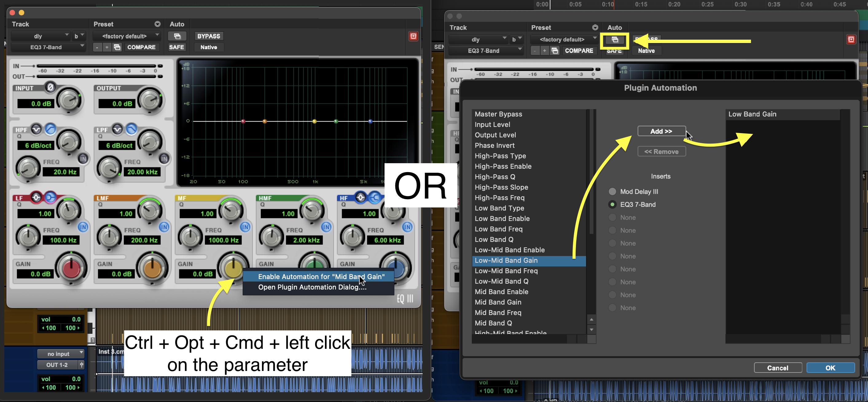The height and width of the screenshot is (402, 868).
Task: Toggle input phase invert icon
Action: coord(50,87)
